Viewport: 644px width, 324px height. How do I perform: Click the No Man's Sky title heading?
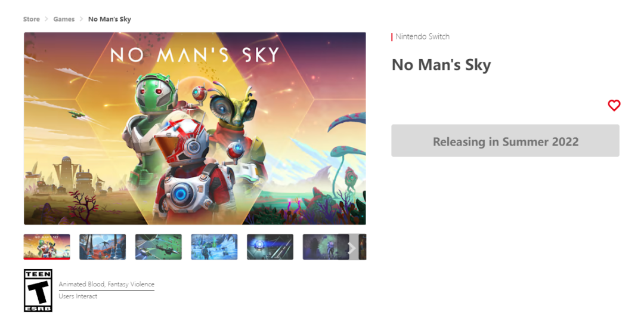click(x=441, y=65)
